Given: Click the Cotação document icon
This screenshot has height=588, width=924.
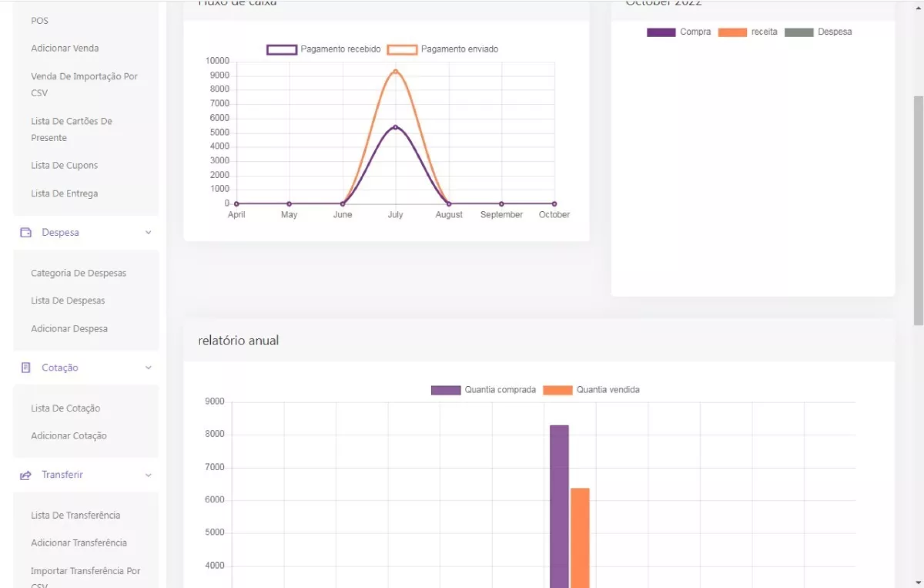Looking at the screenshot, I should point(26,368).
